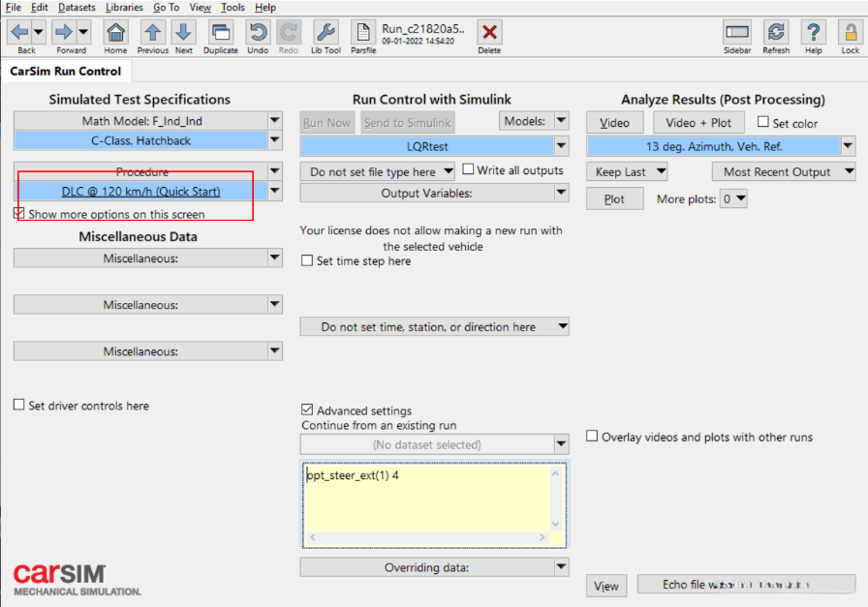Go to the Home screen icon
This screenshot has width=868, height=607.
(x=115, y=32)
